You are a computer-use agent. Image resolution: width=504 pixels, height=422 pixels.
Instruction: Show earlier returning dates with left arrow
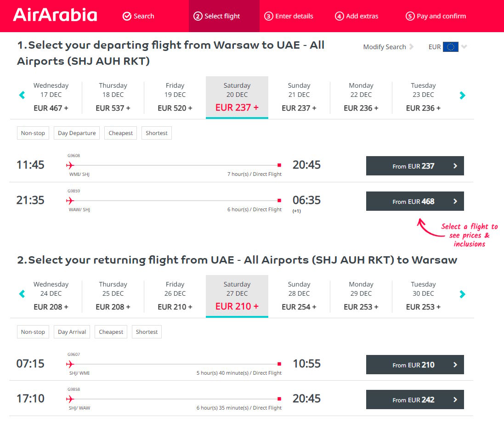(x=22, y=294)
